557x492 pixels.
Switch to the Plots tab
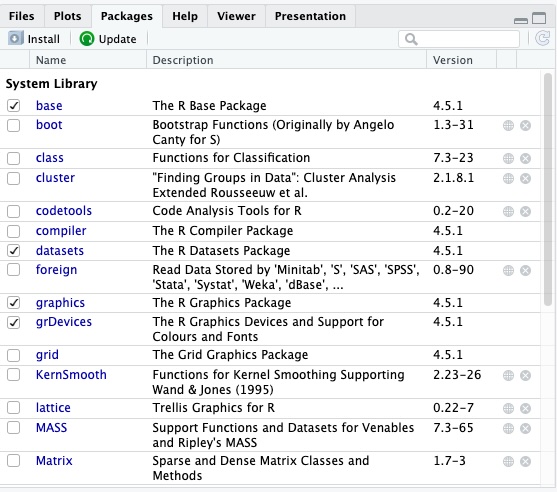click(x=67, y=16)
